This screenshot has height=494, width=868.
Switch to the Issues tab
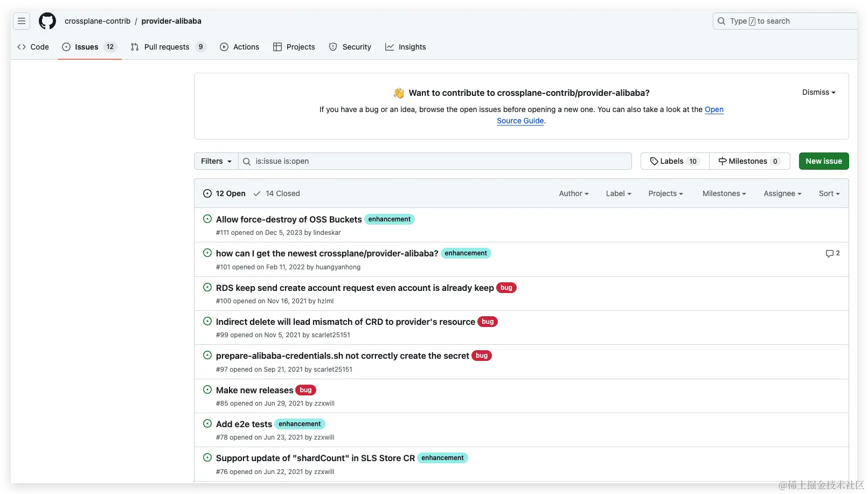[x=89, y=47]
